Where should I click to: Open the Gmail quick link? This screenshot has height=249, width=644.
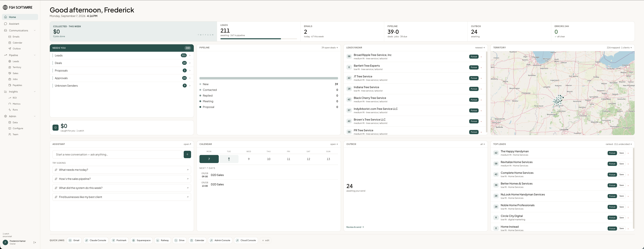coord(74,240)
